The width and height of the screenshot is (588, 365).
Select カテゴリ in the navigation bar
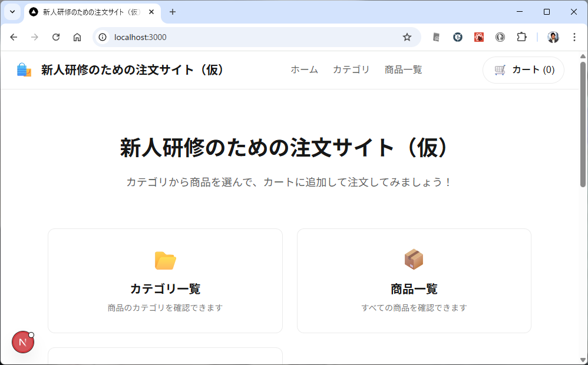(351, 69)
